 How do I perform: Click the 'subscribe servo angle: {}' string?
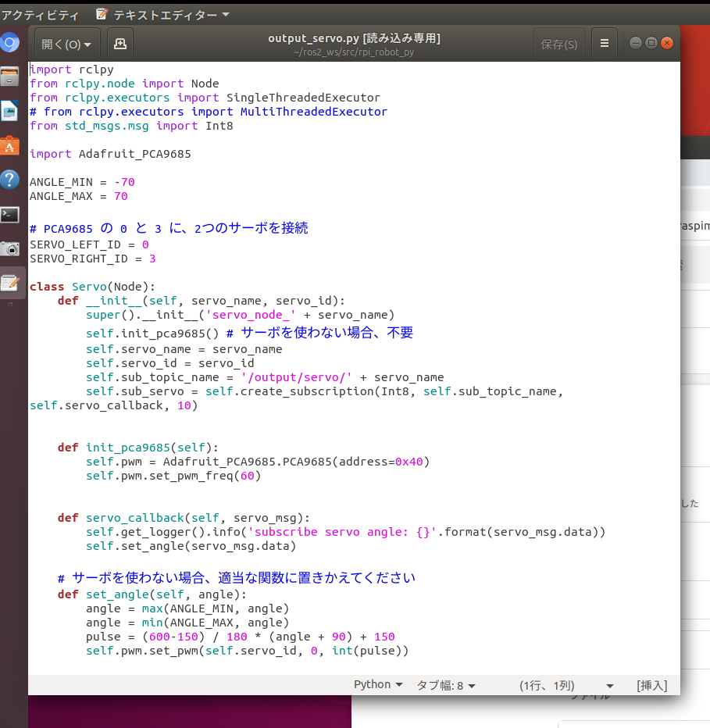click(342, 532)
